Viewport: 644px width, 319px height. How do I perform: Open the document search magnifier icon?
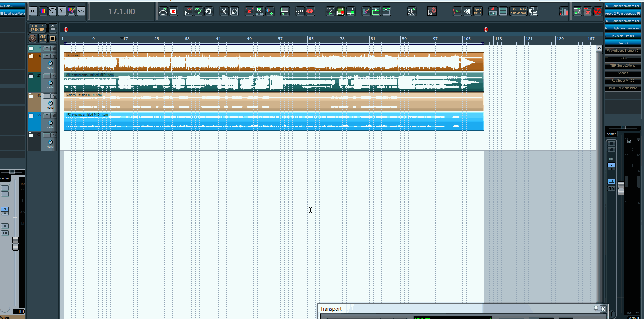tap(81, 11)
